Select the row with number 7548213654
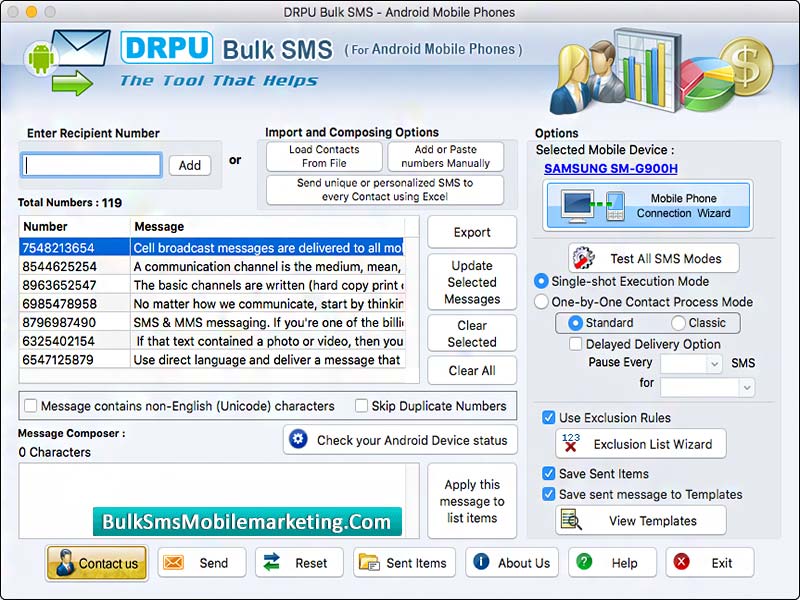Viewport: 800px width, 600px height. coord(212,247)
